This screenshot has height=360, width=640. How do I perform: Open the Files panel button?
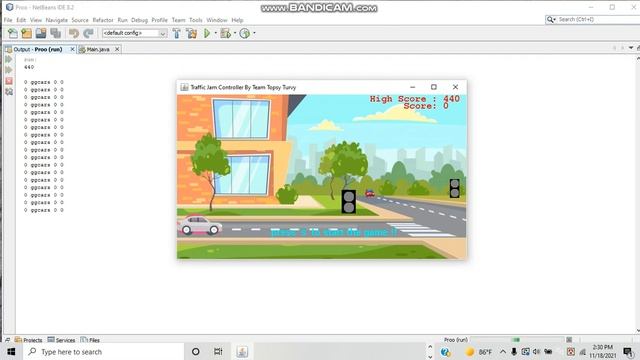click(x=90, y=340)
